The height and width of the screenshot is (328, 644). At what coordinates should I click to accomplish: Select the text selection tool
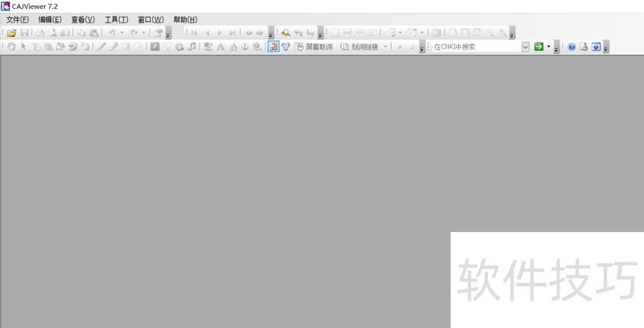(x=36, y=47)
